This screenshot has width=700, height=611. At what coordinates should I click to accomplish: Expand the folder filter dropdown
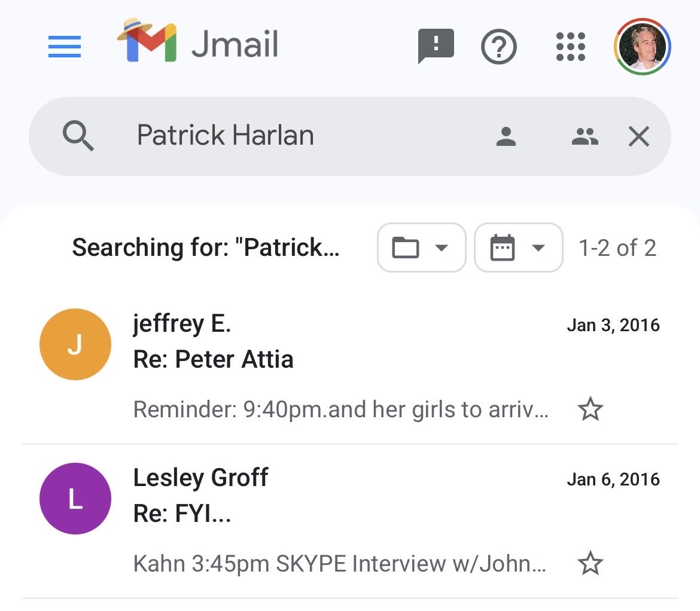pyautogui.click(x=421, y=248)
